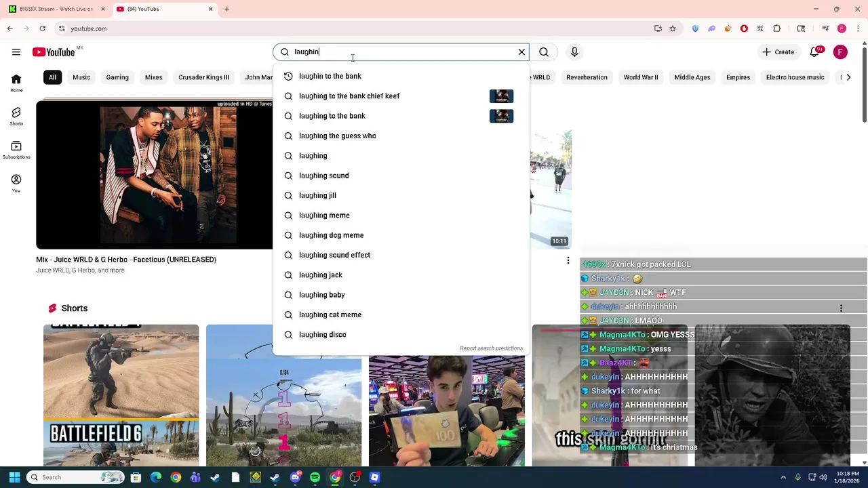Open the short showing the 100 dollar bill

pyautogui.click(x=447, y=411)
